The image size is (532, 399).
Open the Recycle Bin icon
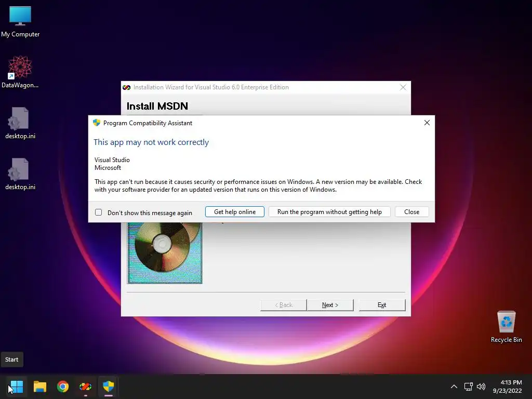[506, 326]
